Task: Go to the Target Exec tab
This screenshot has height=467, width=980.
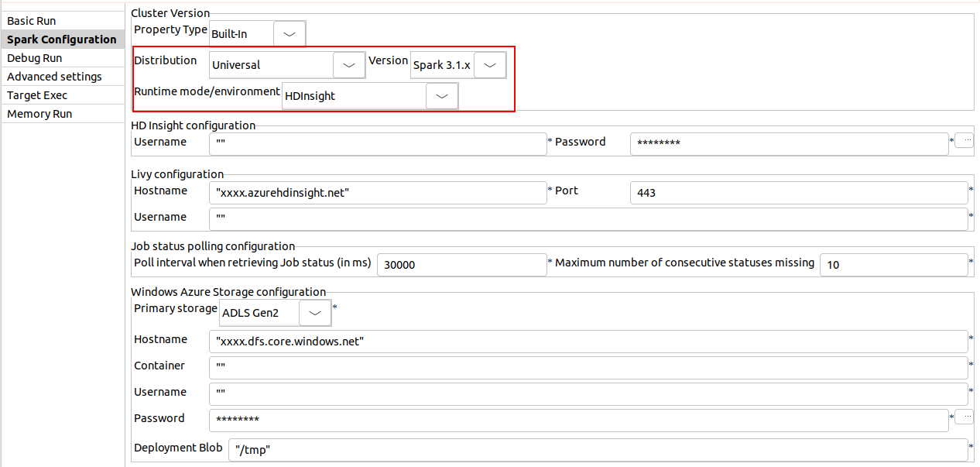Action: pyautogui.click(x=37, y=95)
